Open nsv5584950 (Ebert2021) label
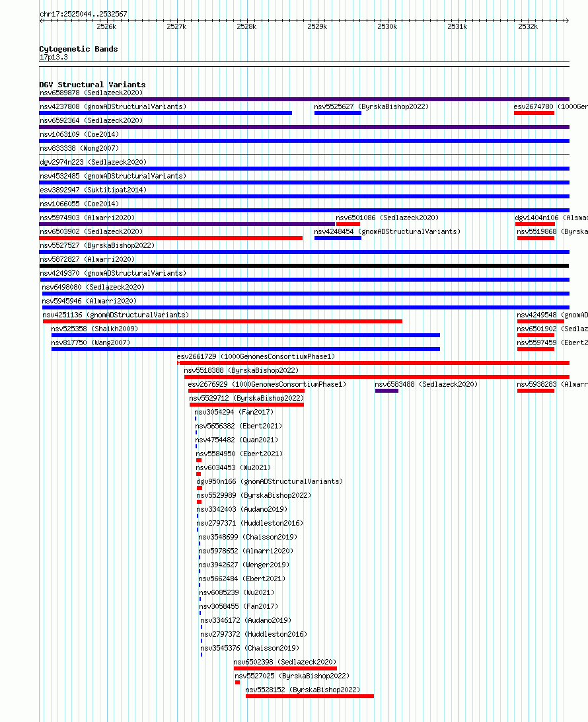The width and height of the screenshot is (588, 722). pyautogui.click(x=239, y=454)
